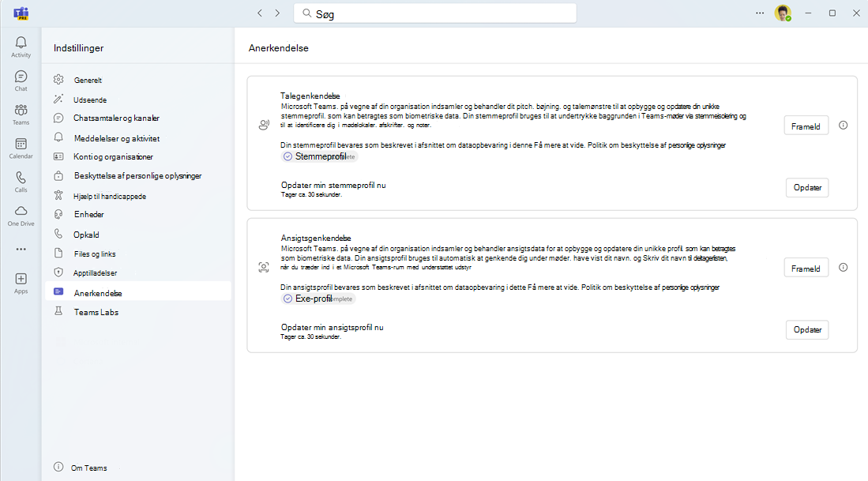Click the Exe-profil status badge
Screen dimensions: 868x481
tap(318, 299)
